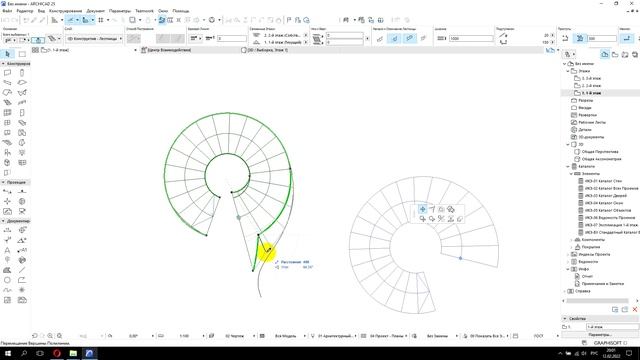This screenshot has width=640, height=360.
Task: Open the Документ menu
Action: (96, 11)
